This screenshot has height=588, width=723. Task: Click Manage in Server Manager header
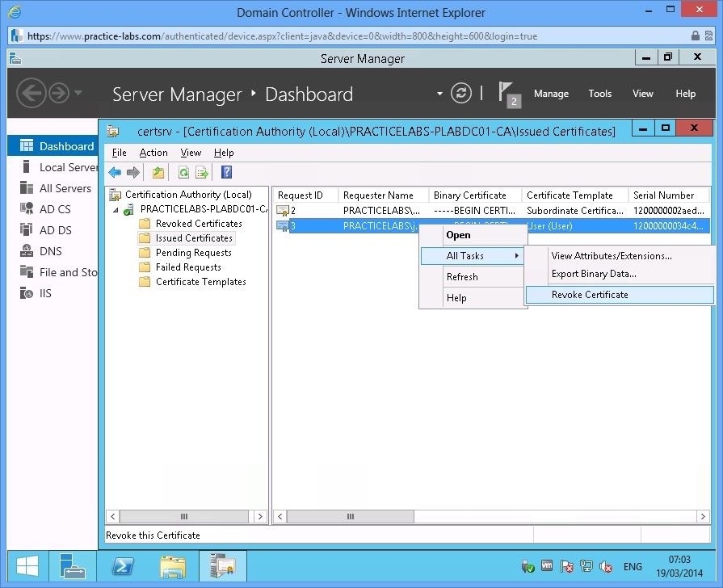click(x=551, y=94)
